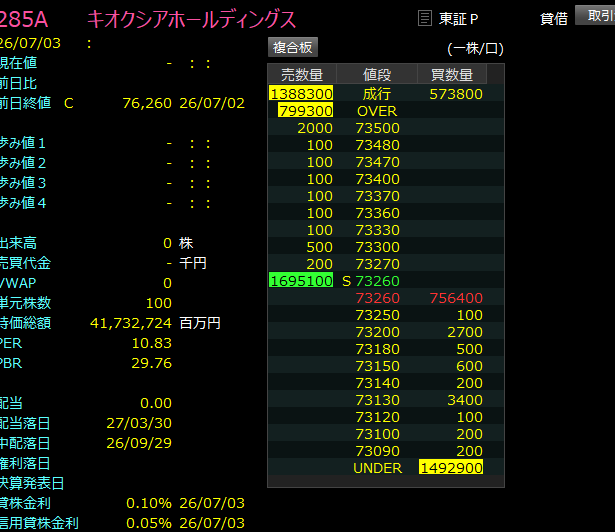Viewport: 615px width, 532px height.
Task: Select the 73300 price row
Action: (386, 247)
